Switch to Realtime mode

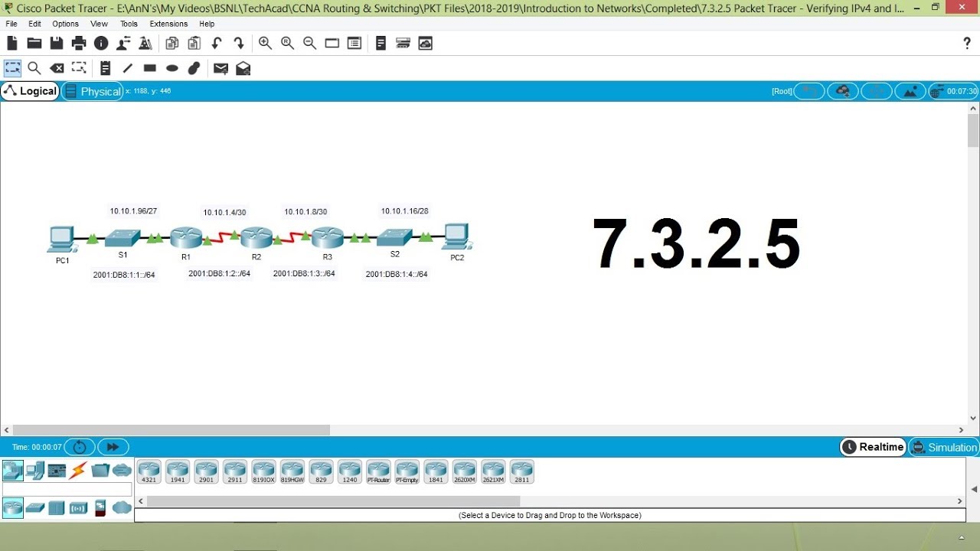point(873,447)
